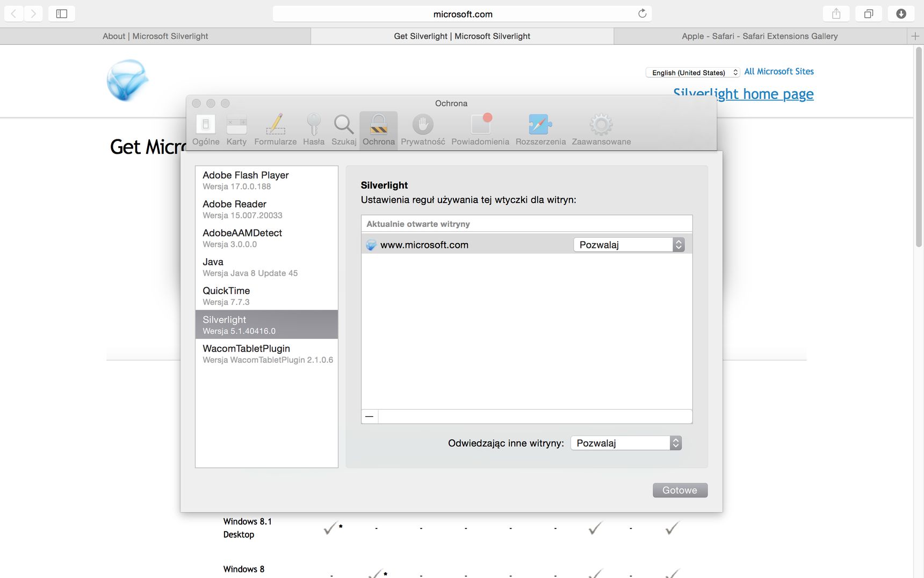Add a new tab with plus icon

click(915, 36)
